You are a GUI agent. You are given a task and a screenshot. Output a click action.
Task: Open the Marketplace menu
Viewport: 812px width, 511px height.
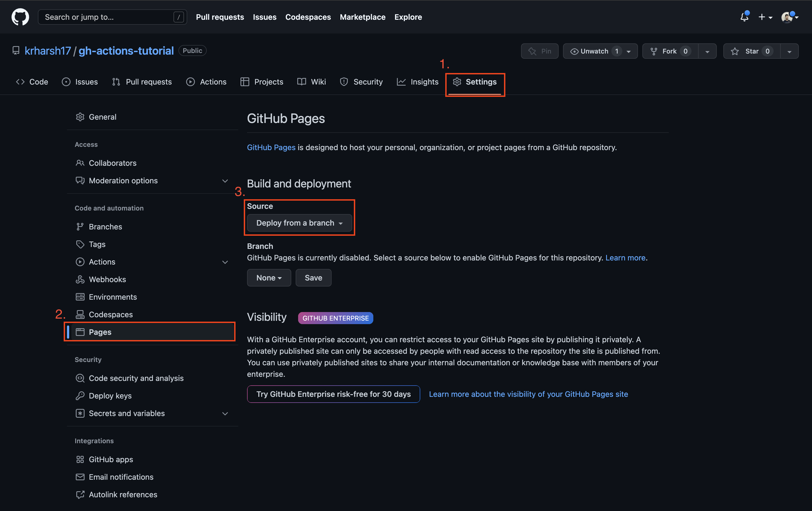coord(363,17)
